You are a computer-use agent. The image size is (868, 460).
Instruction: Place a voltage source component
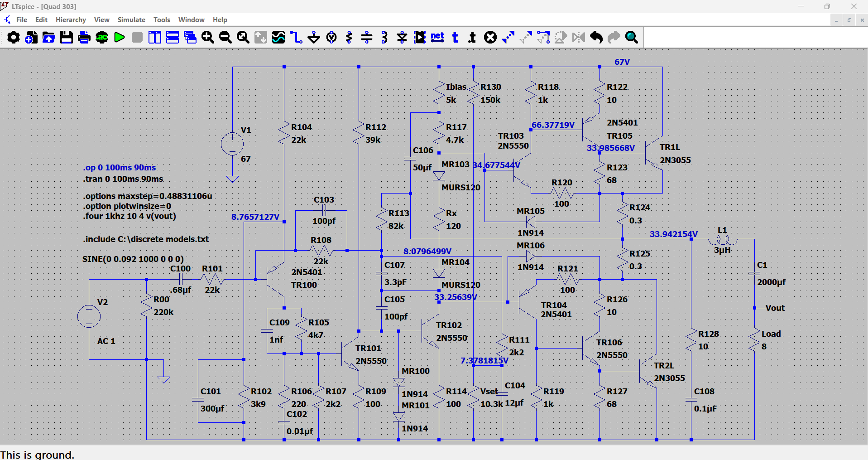click(x=331, y=37)
